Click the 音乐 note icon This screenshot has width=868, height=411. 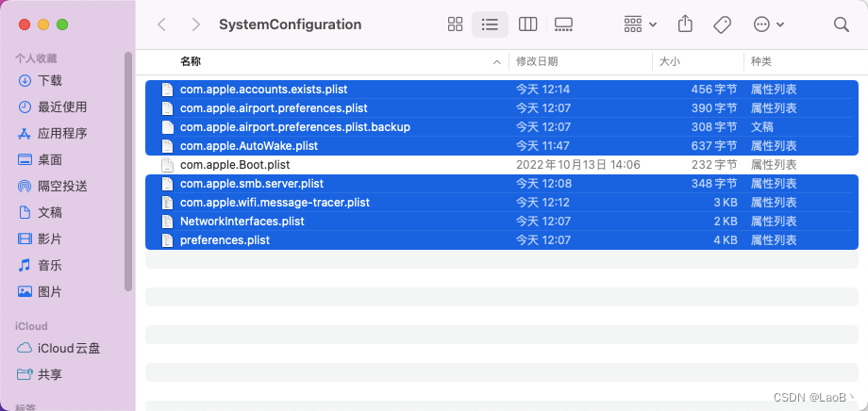tap(25, 266)
